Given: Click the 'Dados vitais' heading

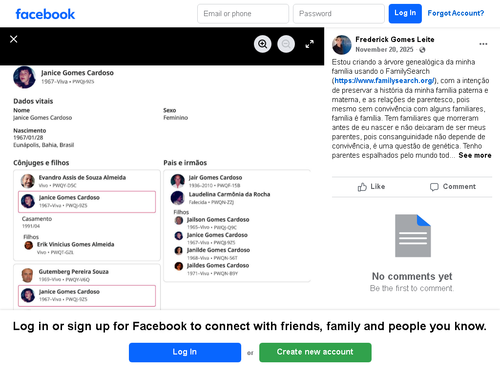Looking at the screenshot, I should click(x=33, y=101).
